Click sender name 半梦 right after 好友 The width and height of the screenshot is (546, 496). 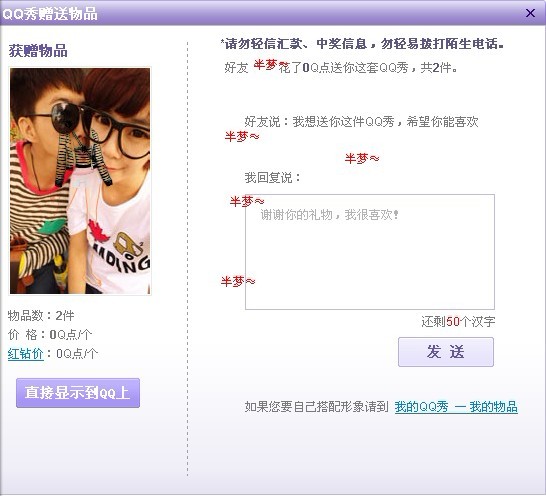[x=266, y=65]
